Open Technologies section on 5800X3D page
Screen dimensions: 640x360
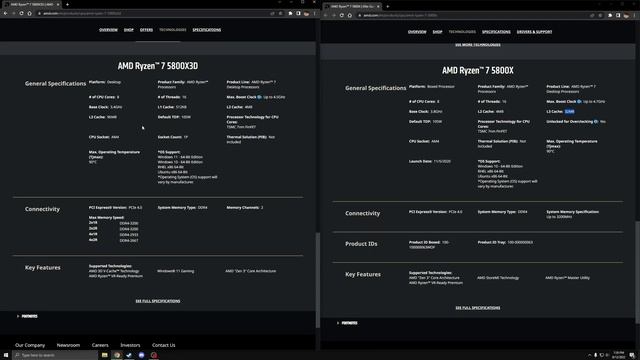click(x=173, y=30)
